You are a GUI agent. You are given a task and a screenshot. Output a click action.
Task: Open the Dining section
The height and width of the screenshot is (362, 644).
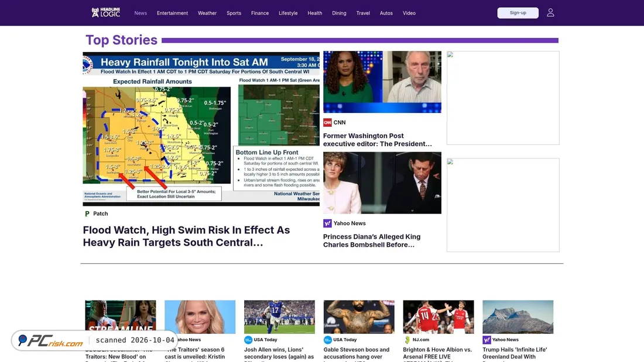[x=339, y=13]
